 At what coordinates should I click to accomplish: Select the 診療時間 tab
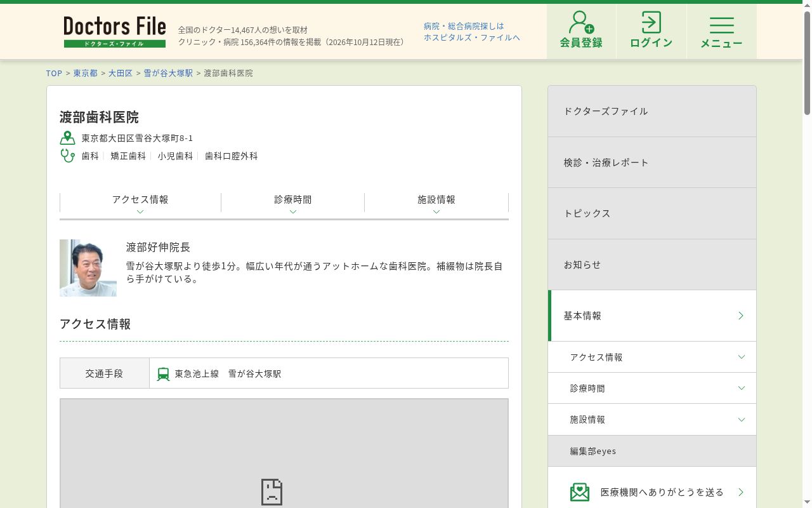pyautogui.click(x=293, y=203)
